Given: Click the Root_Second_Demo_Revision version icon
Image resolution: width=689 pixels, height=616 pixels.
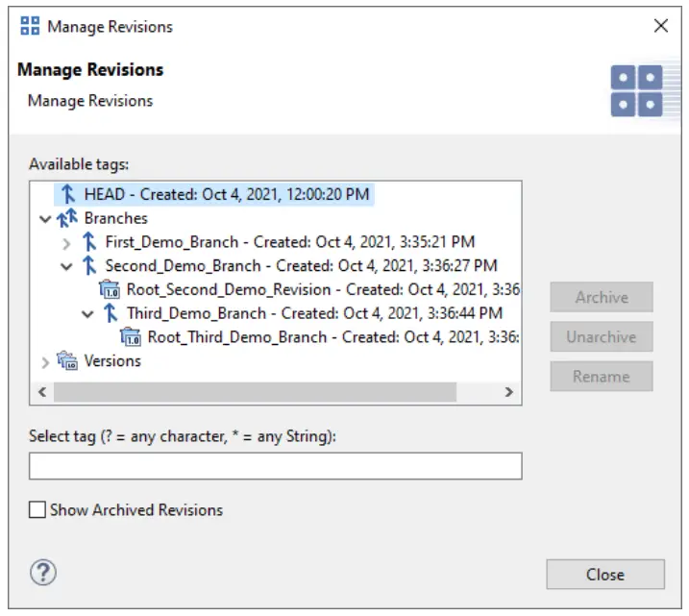Looking at the screenshot, I should 110,289.
